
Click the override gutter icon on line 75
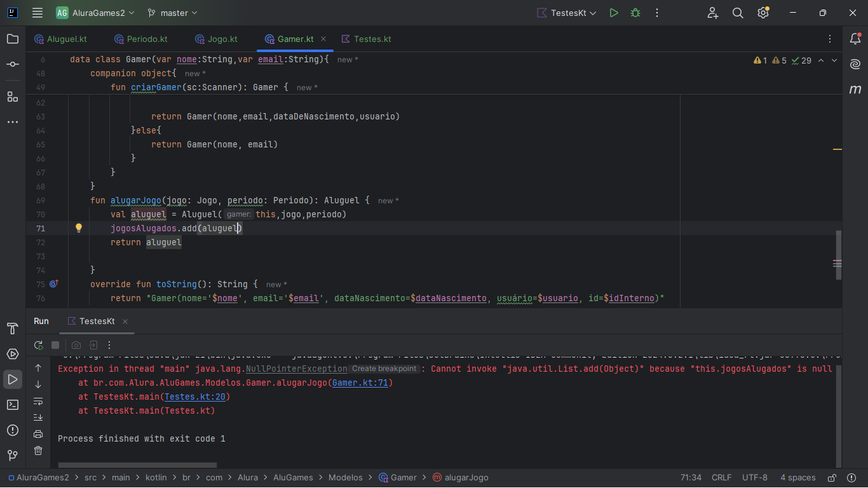tap(53, 284)
